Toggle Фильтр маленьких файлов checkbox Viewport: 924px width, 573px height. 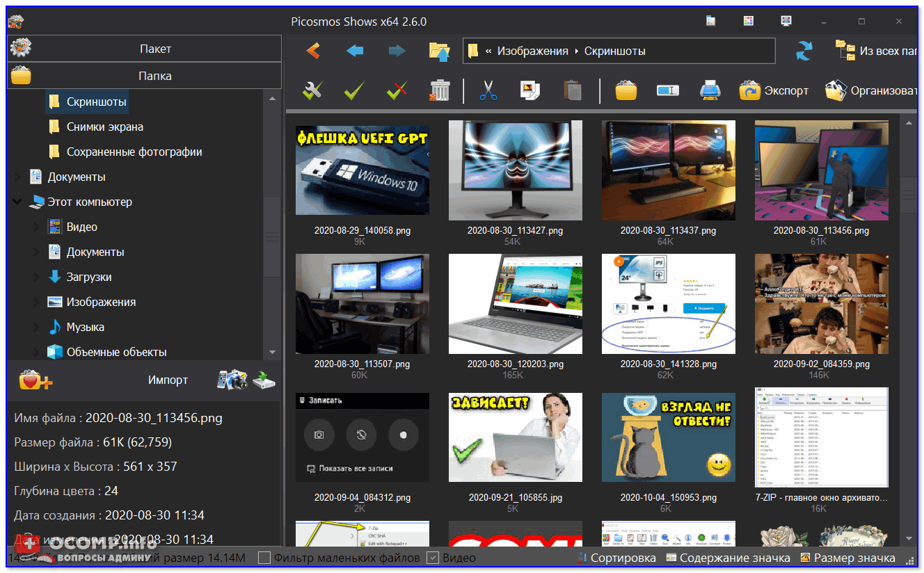[x=264, y=558]
